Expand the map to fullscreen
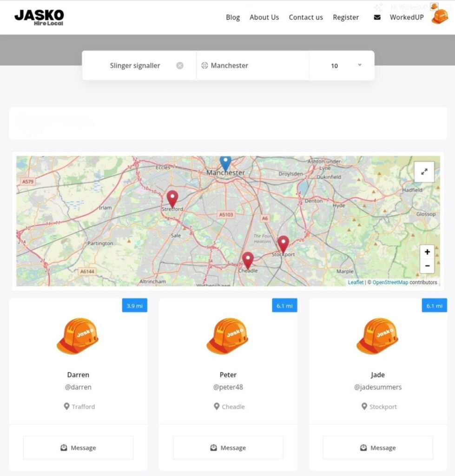This screenshot has height=476, width=455. pos(424,172)
